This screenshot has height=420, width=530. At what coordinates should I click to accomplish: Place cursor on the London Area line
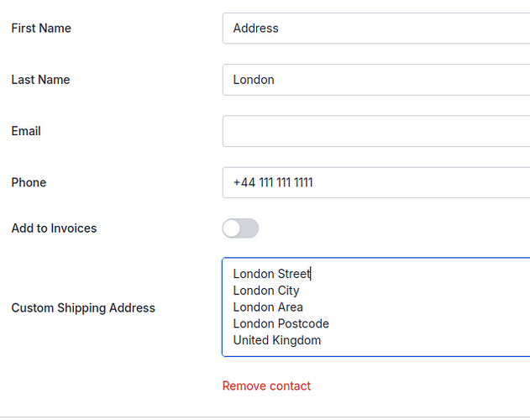click(268, 307)
